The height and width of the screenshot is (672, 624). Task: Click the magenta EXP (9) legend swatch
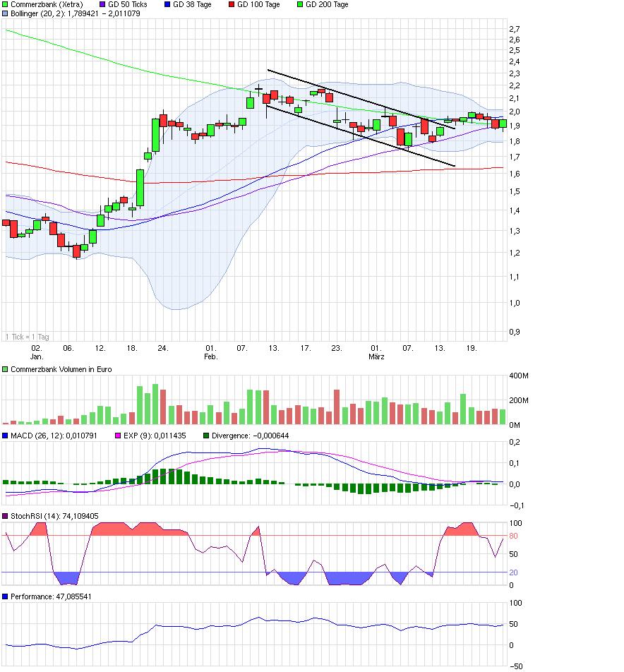click(118, 436)
